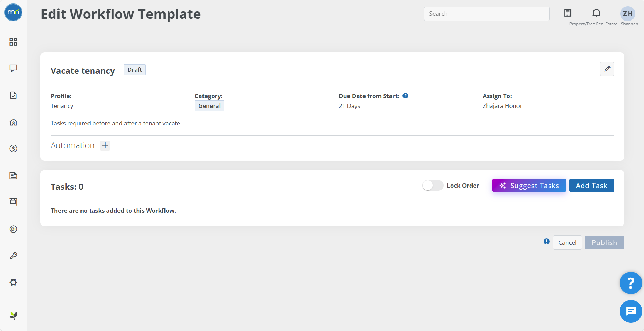644x331 pixels.
Task: Toggle the Lock Order switch
Action: tap(433, 186)
